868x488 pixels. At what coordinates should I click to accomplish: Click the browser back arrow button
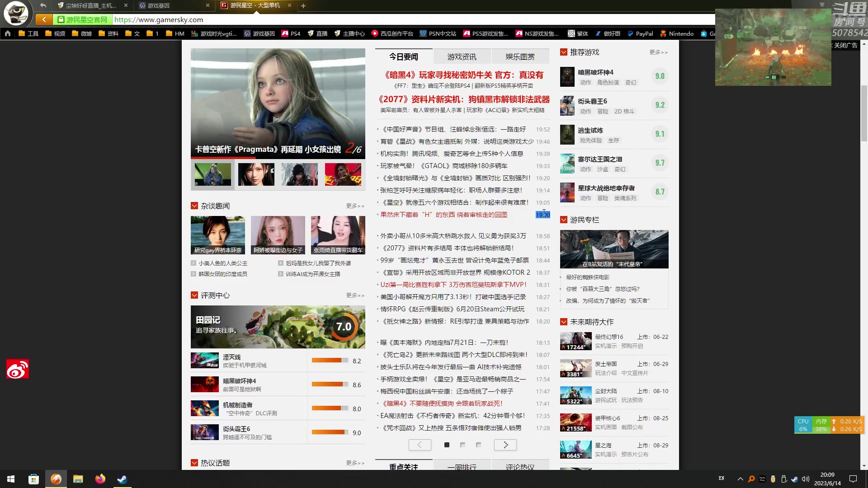pyautogui.click(x=44, y=19)
